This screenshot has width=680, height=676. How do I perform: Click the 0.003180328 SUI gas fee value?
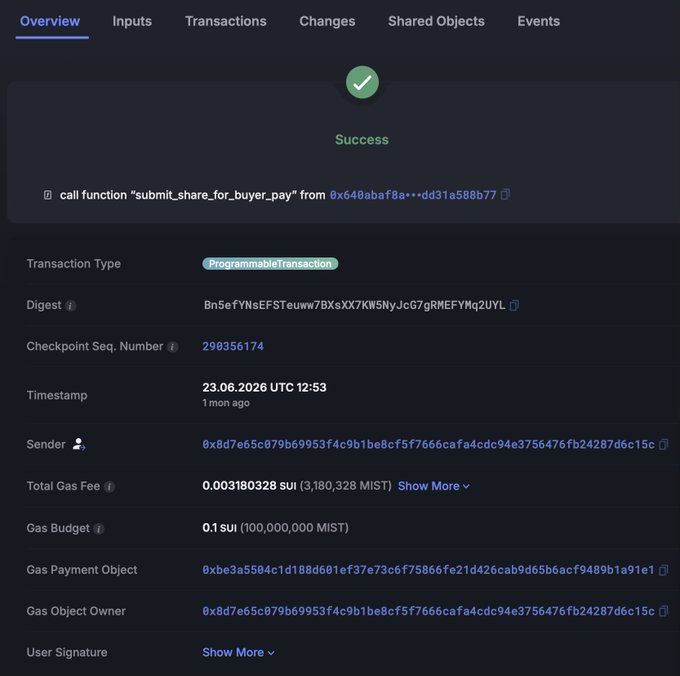coord(249,486)
